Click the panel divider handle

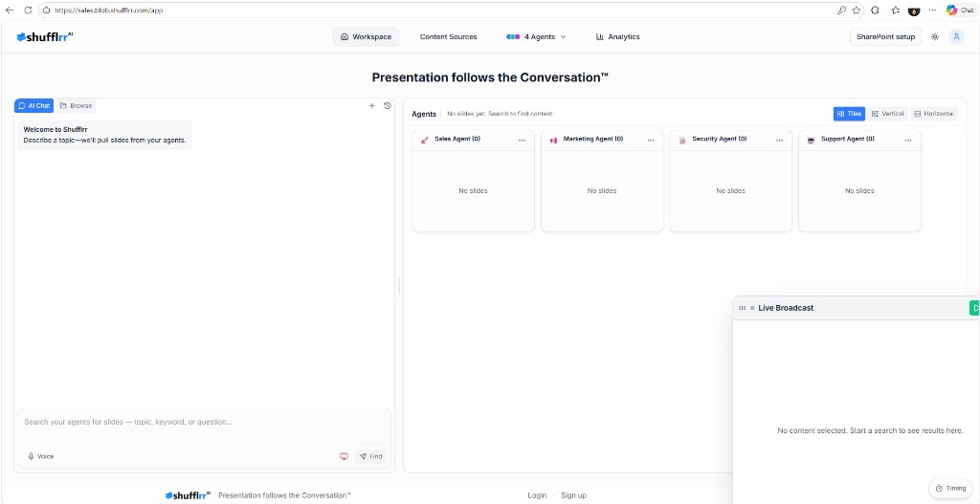point(399,286)
